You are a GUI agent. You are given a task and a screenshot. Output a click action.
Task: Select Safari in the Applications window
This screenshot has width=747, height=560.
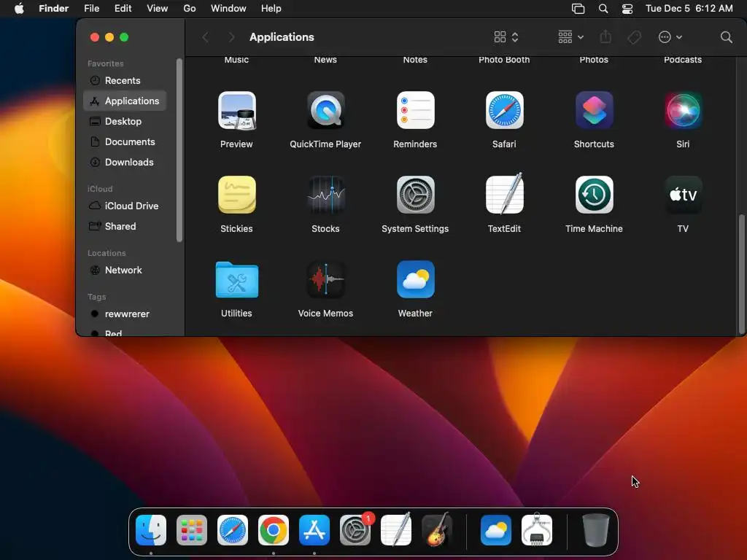(505, 111)
